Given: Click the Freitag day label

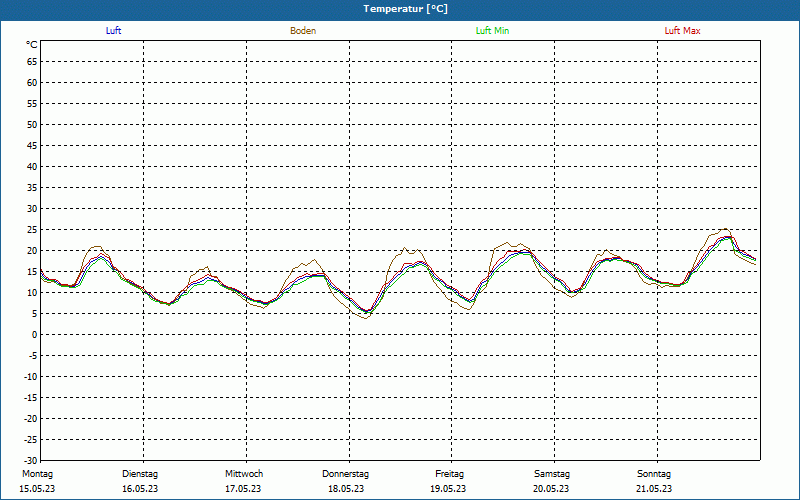Looking at the screenshot, I should 449,474.
